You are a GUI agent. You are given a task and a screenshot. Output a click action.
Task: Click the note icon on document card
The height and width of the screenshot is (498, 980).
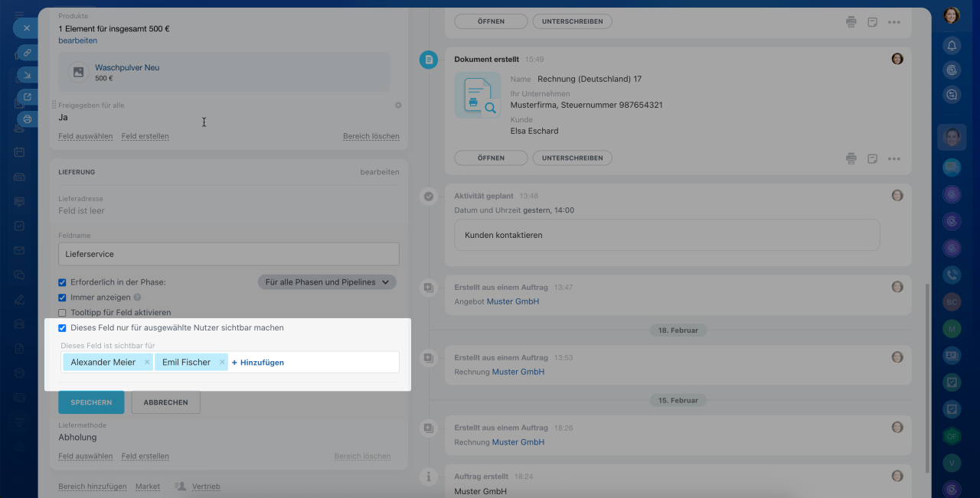pos(872,158)
